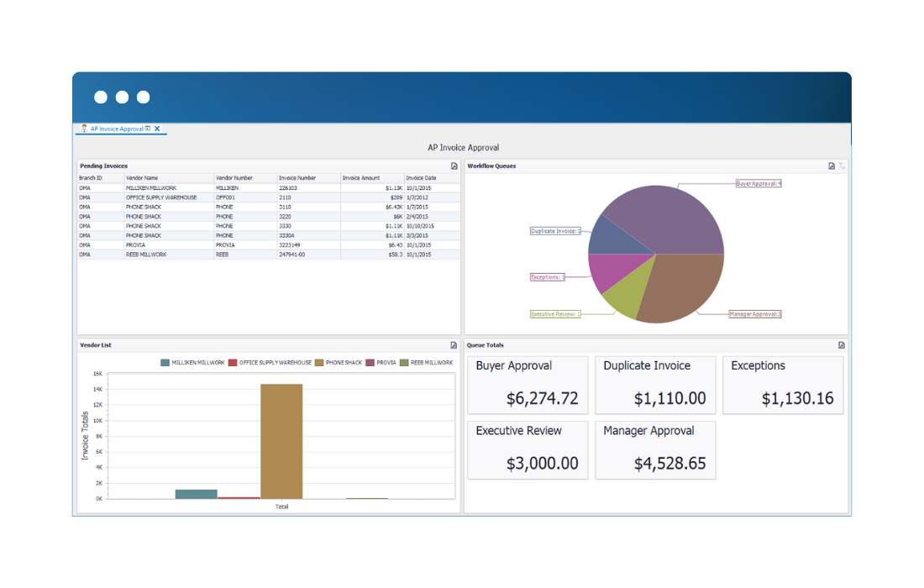This screenshot has height=588, width=924.
Task: Open the Exceptions $1,130.16 card
Action: coord(783,385)
